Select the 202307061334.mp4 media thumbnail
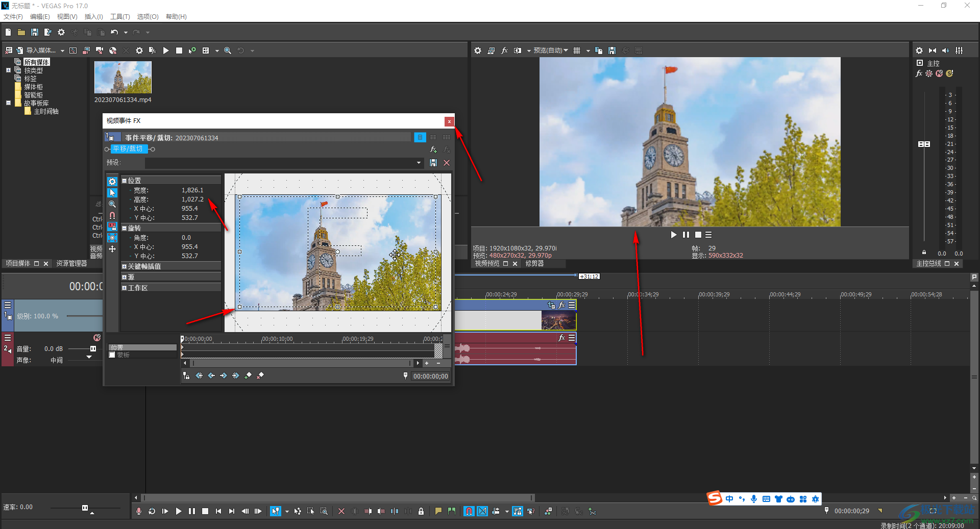The width and height of the screenshot is (980, 529). 123,77
